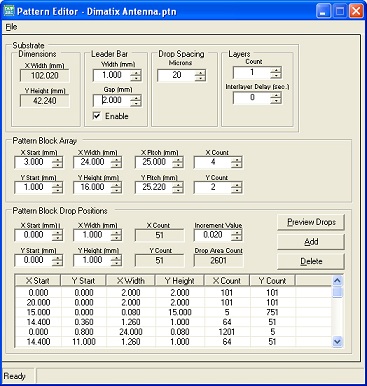Select table row with X Start 20.000
367x386 pixels.
(173, 303)
